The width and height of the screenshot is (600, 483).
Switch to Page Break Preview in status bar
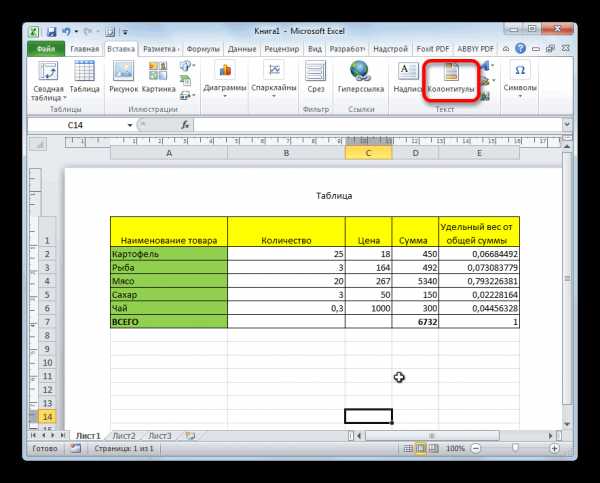pyautogui.click(x=434, y=448)
